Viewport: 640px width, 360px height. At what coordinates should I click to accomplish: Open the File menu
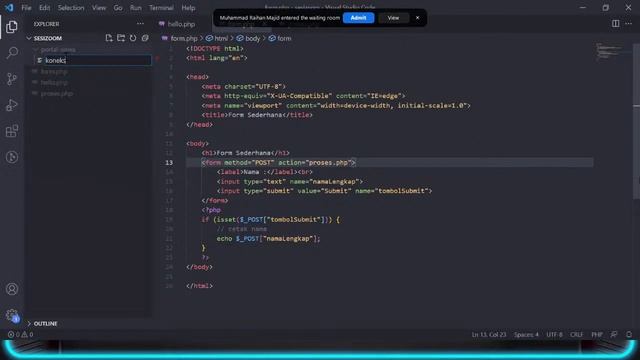26,8
